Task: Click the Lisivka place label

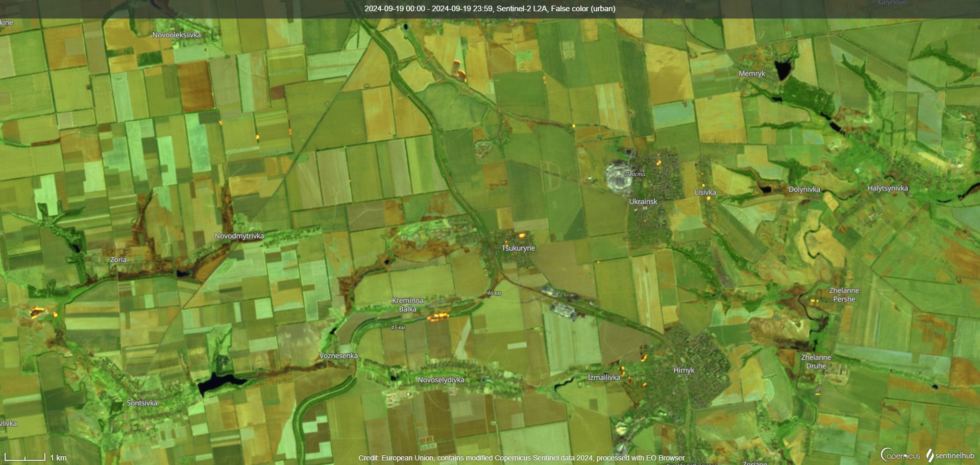Action: click(705, 192)
